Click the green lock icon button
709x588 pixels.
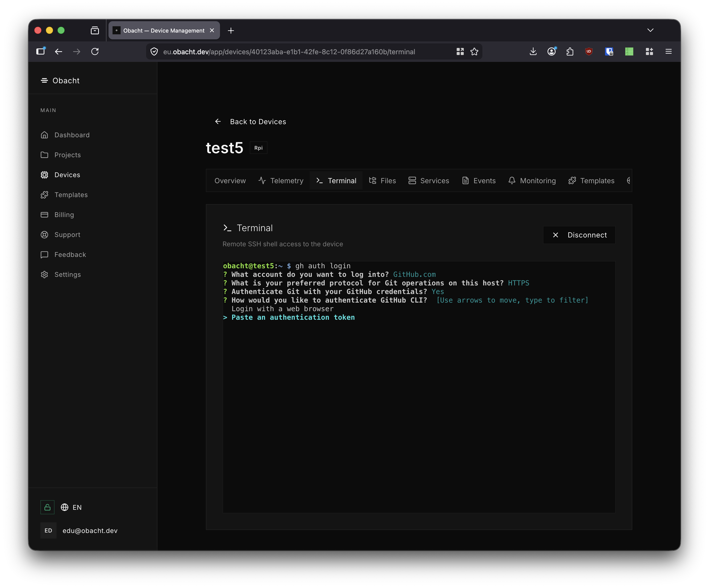pos(47,507)
